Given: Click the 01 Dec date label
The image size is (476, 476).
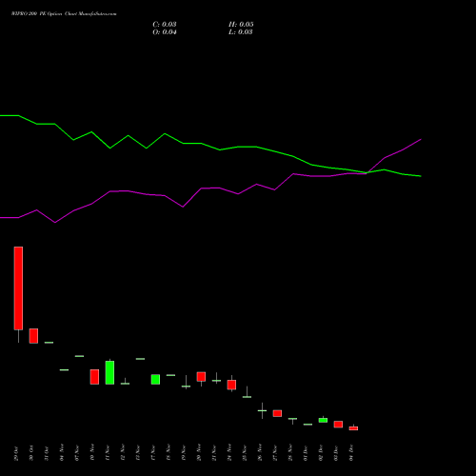Looking at the screenshot, I should coord(306,453).
